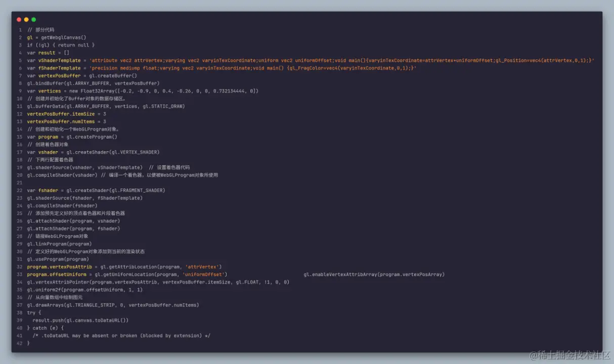Click the 'gl.bindBuffer(gl.ARRAY_BUFFER, vertexPosBuffer)' line
614x364 pixels.
[x=94, y=83]
